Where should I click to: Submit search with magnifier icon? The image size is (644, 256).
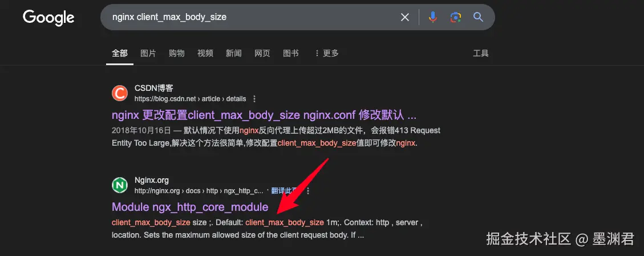[x=478, y=17]
